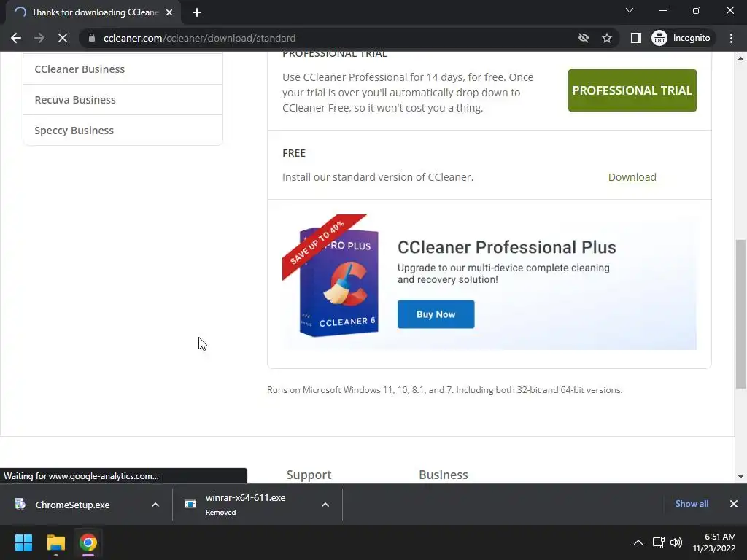
Task: Open CCleaner Business sidebar item
Action: [x=123, y=69]
